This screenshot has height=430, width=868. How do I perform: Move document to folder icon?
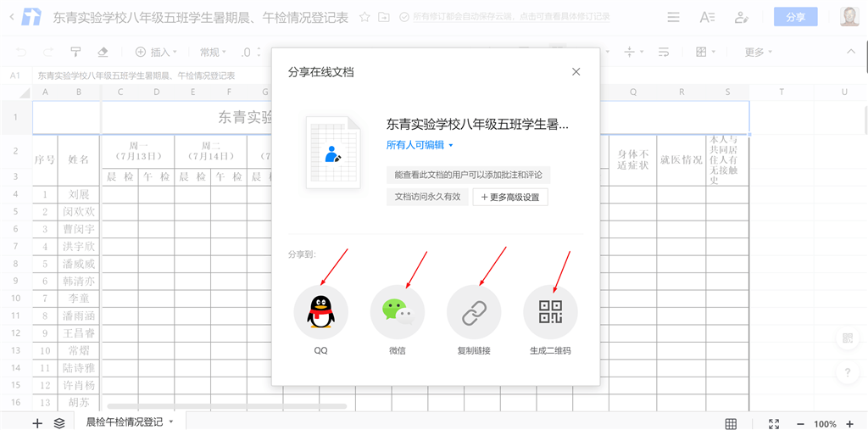click(384, 17)
